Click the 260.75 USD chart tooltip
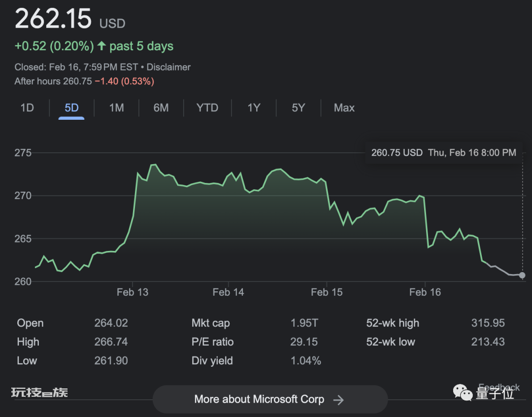The width and height of the screenshot is (532, 417). [443, 152]
